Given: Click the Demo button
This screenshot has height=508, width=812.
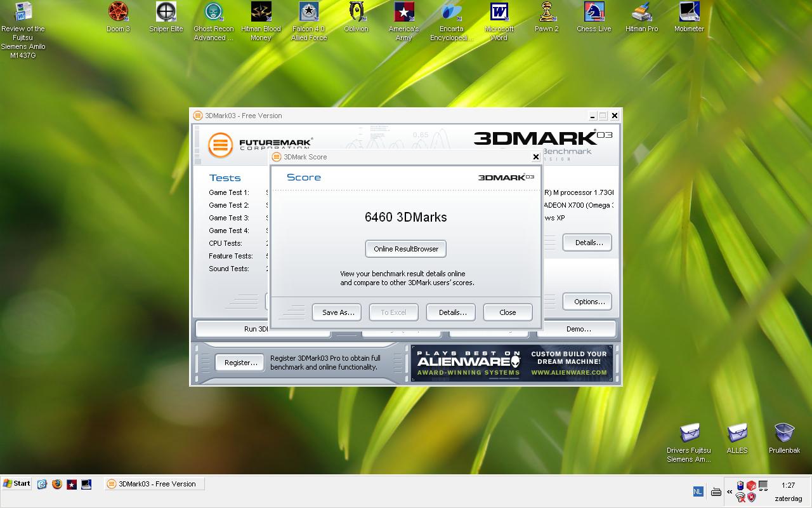Looking at the screenshot, I should coord(578,329).
